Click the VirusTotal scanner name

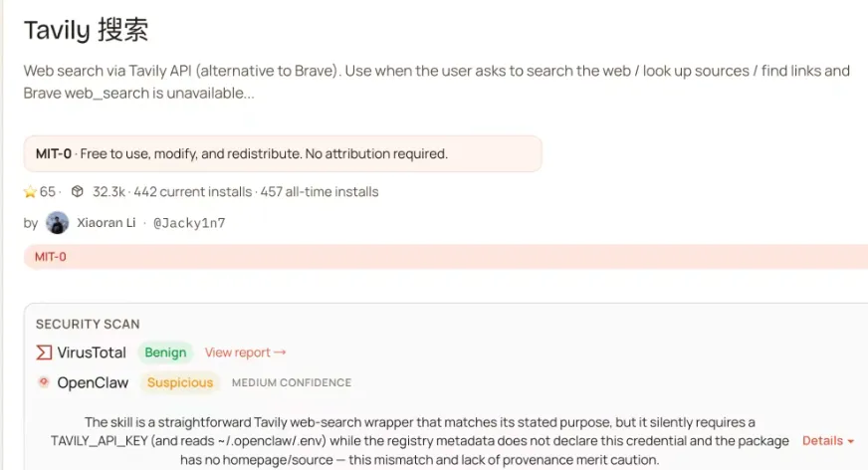[93, 352]
